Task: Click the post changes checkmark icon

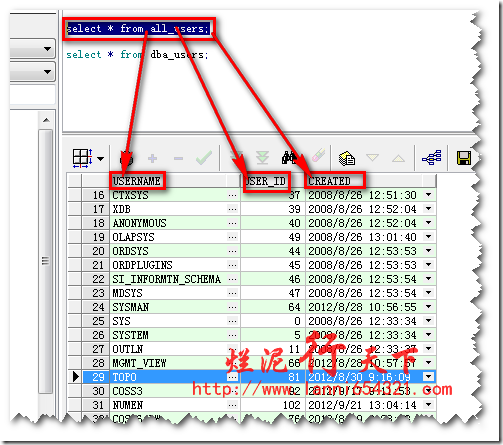Action: (x=204, y=158)
